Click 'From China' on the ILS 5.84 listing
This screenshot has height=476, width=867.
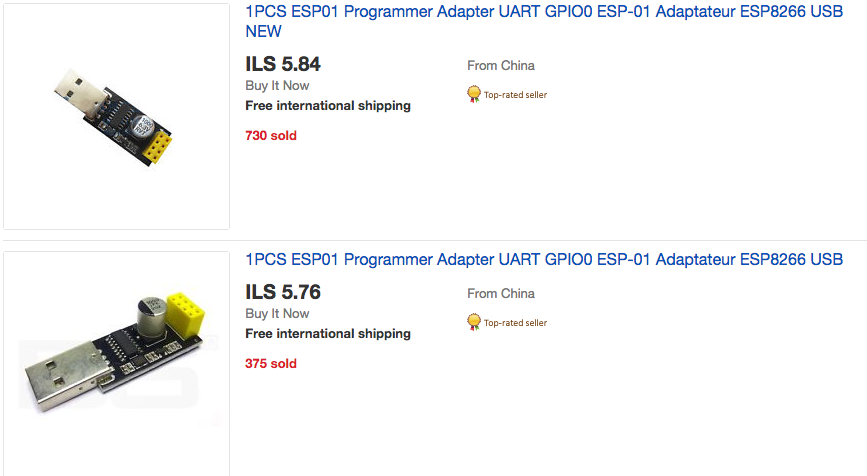tap(501, 66)
